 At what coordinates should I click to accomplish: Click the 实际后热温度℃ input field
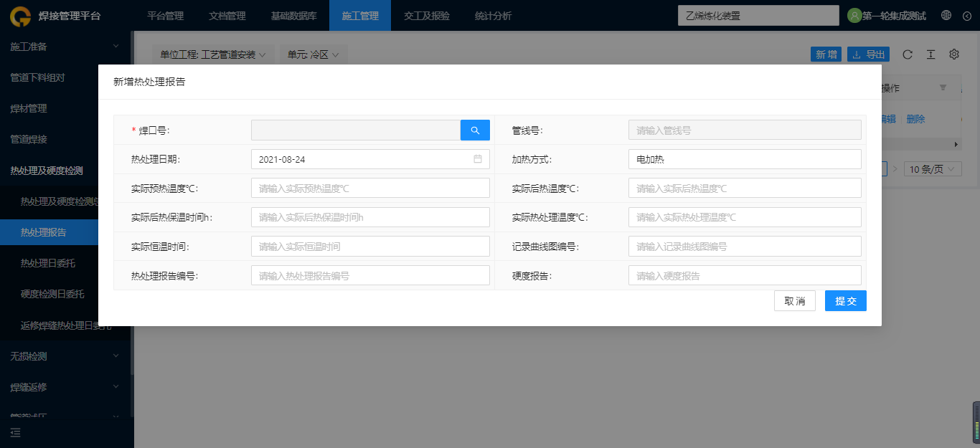[x=745, y=188]
